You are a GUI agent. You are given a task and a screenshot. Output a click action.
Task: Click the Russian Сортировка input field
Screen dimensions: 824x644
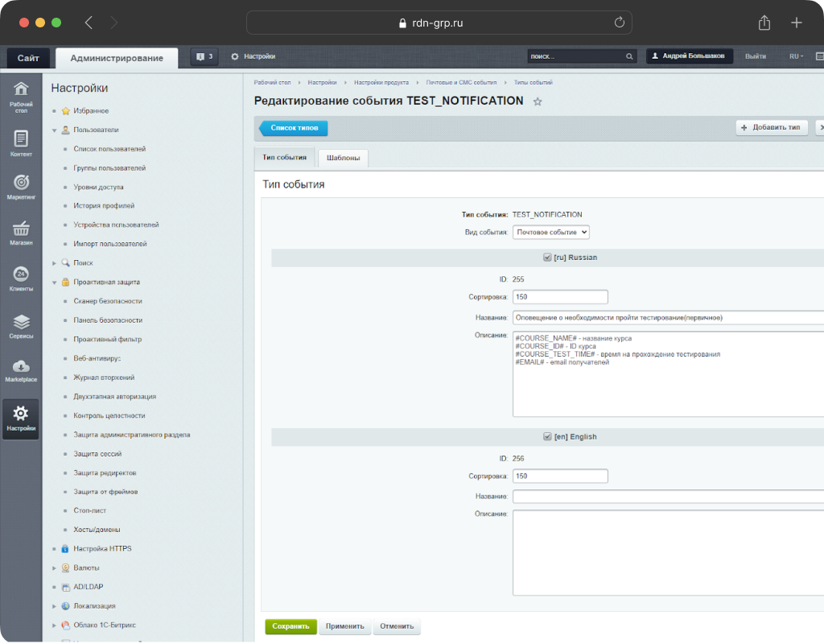tap(559, 297)
